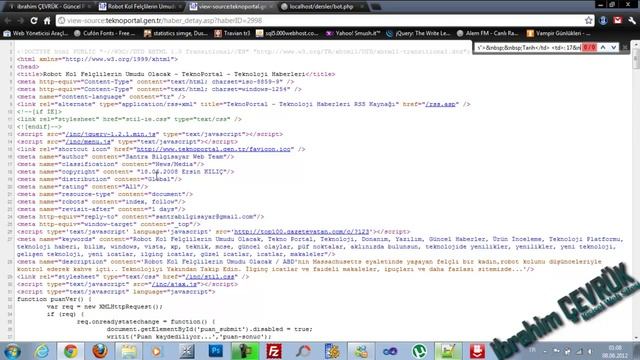
Task: Switch to localhost/dersler/bot.php tab
Action: point(322,7)
